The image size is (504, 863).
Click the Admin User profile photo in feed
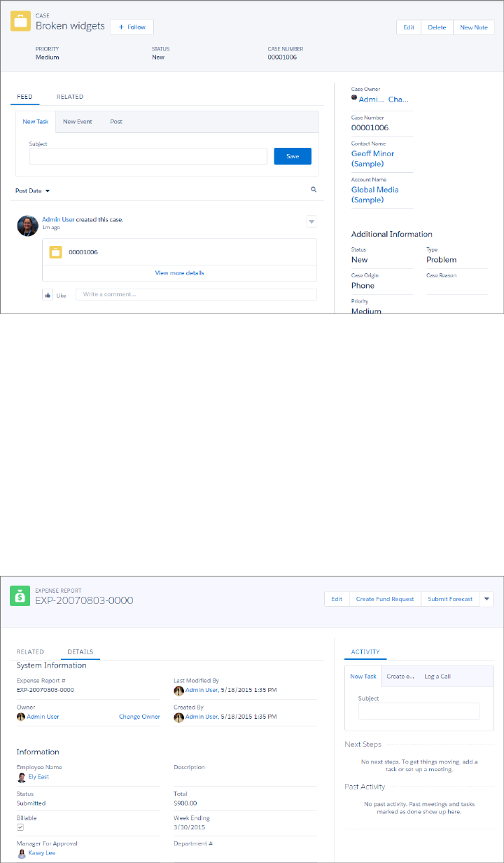tap(27, 226)
